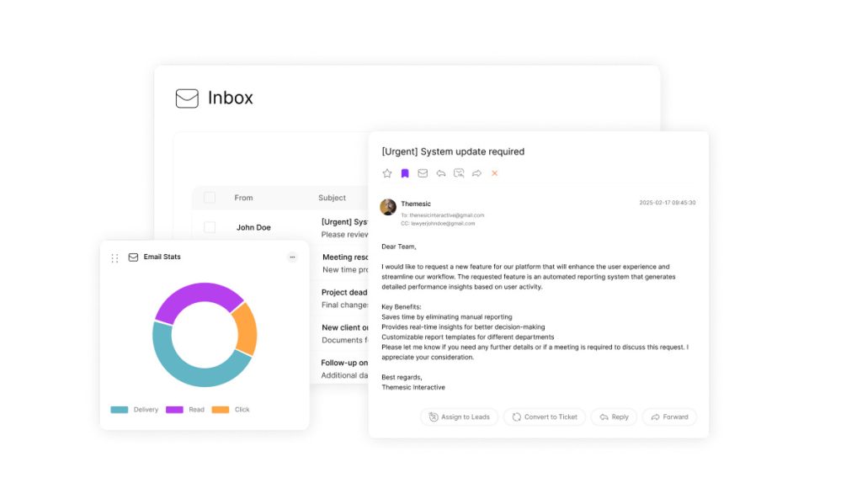Open Email Stats three-dot options menu

click(292, 257)
